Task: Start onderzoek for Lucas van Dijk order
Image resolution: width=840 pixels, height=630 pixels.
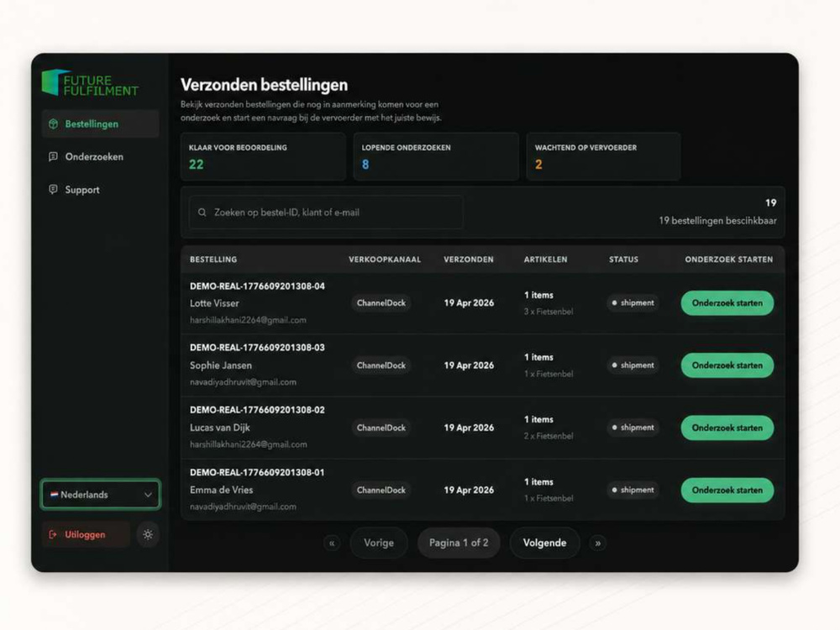Action: click(x=727, y=428)
